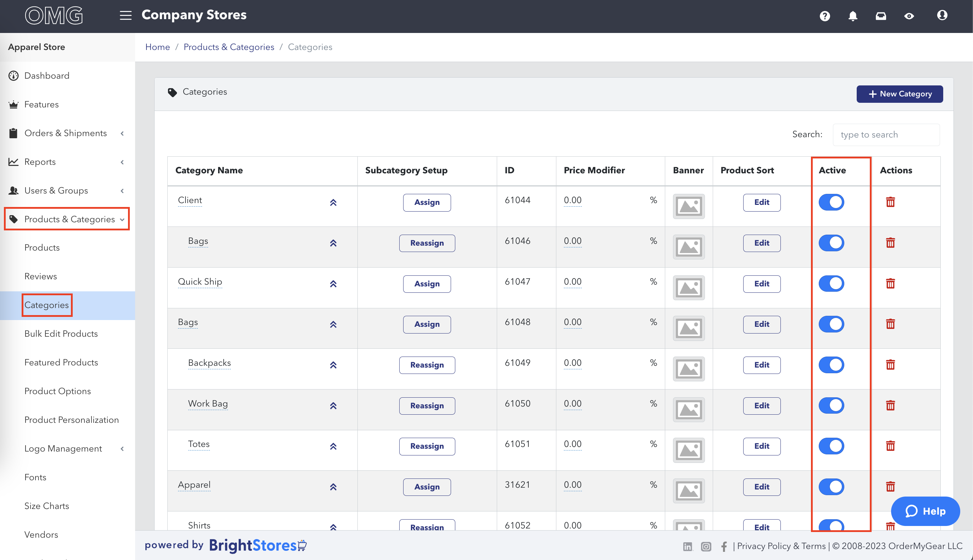Open the help question mark icon in header
Image resolution: width=973 pixels, height=560 pixels.
pos(824,16)
